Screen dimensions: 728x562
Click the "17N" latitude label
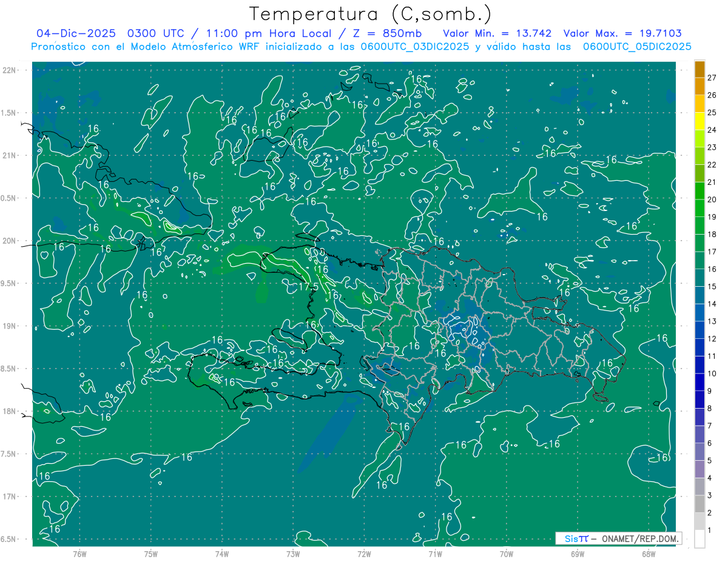pos(9,497)
